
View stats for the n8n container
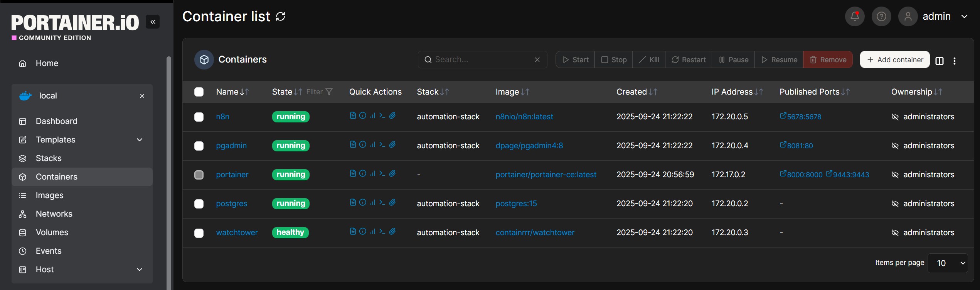click(372, 115)
